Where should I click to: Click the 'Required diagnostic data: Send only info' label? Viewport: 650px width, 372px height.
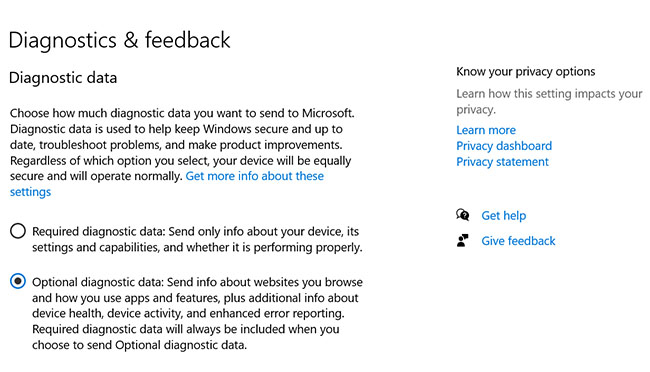(197, 239)
